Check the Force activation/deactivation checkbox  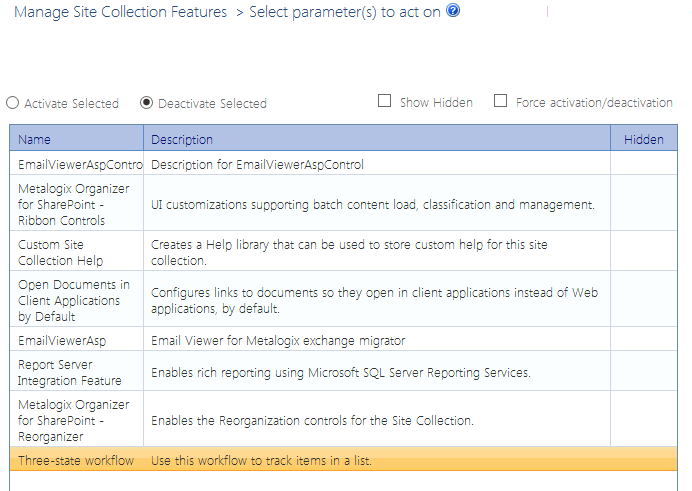click(501, 101)
